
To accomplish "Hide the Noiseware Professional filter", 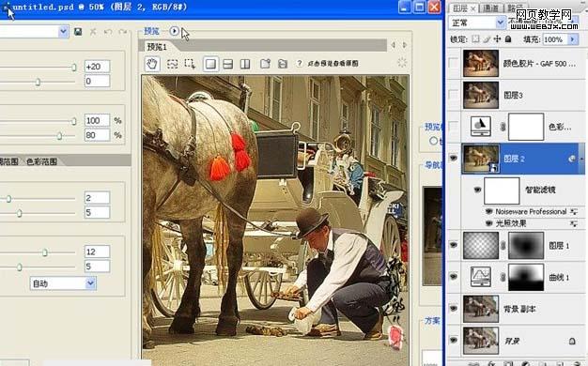I will 488,212.
